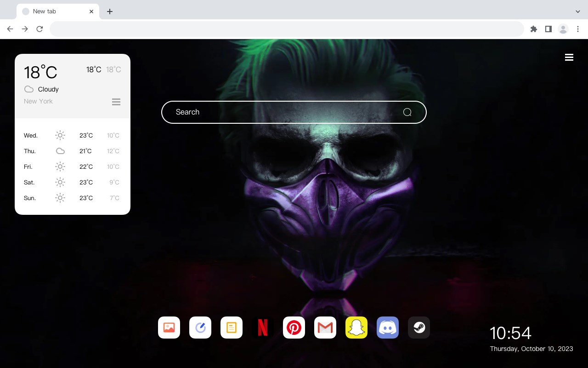Viewport: 588px width, 368px height.
Task: Go forward to the next page
Action: 25,29
